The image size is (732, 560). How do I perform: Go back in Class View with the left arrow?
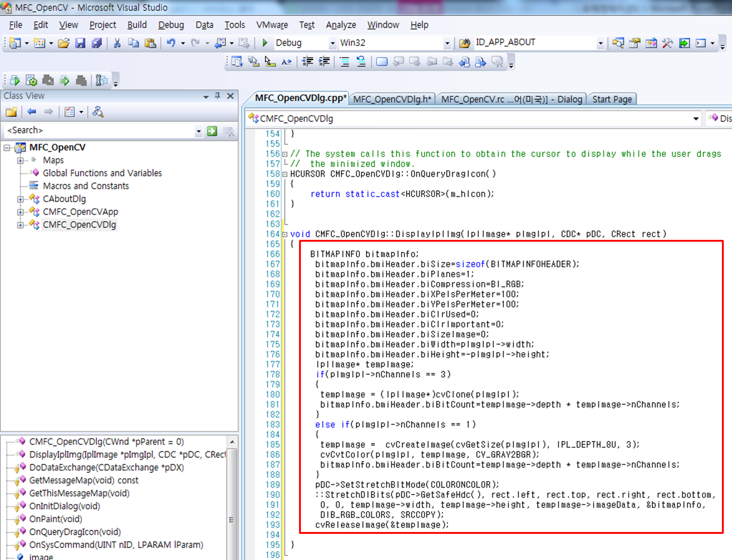point(32,111)
